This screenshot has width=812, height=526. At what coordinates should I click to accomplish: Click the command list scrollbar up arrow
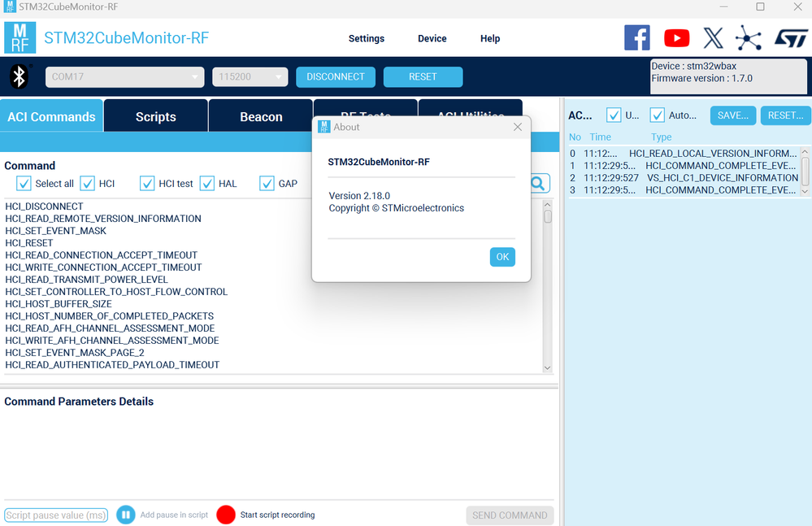[x=547, y=205]
